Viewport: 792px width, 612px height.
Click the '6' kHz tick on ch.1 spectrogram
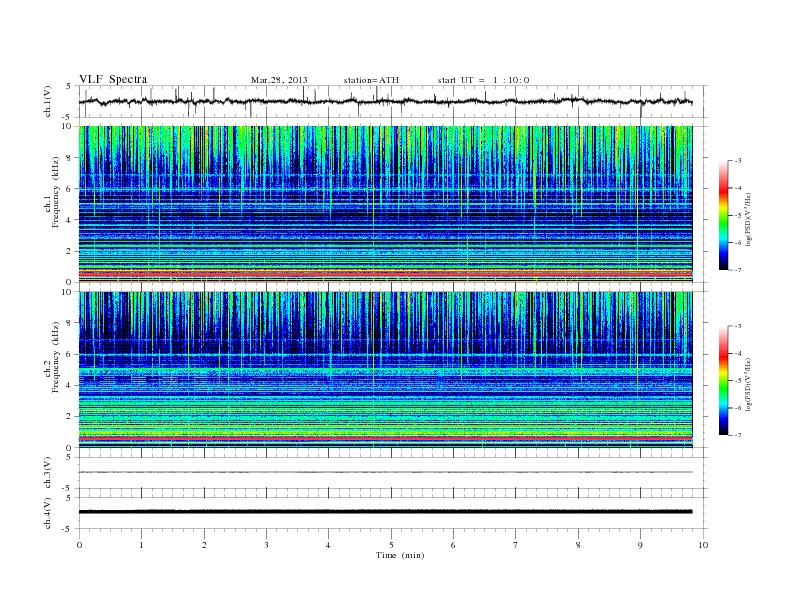coord(70,189)
